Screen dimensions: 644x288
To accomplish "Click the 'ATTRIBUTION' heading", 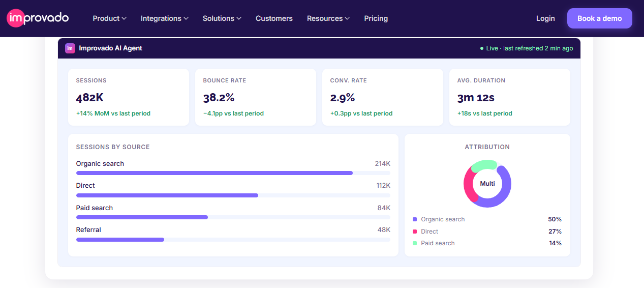I will pyautogui.click(x=487, y=147).
